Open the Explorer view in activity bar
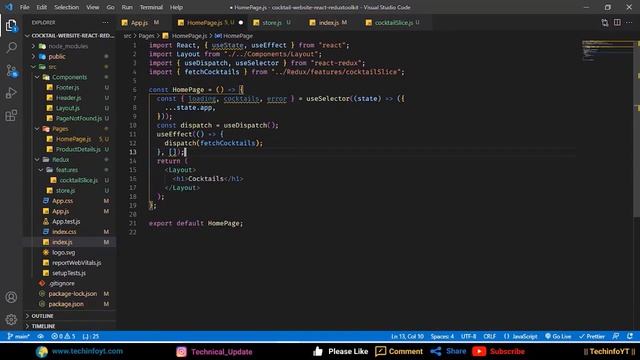640x360 pixels. 11,26
